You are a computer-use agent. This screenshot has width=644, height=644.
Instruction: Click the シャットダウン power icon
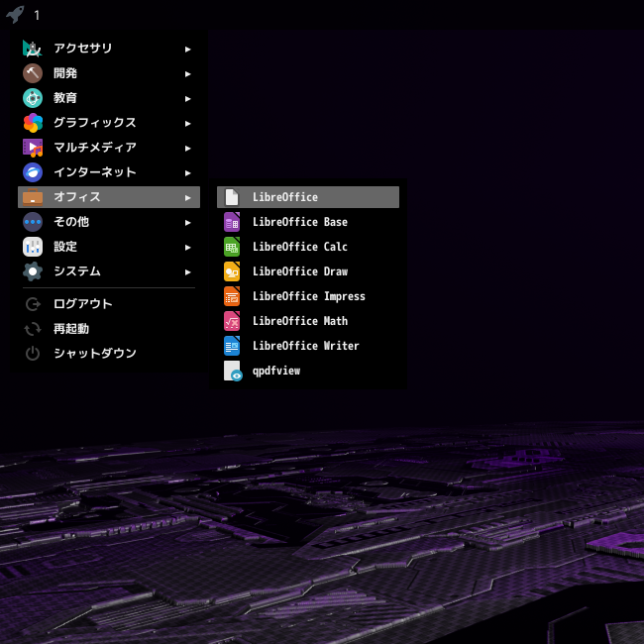pos(33,354)
